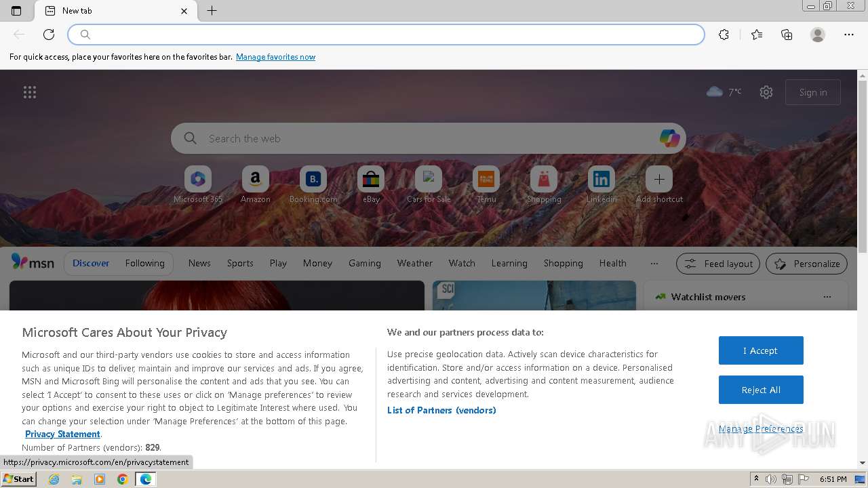
Task: Open the Shopping feed category
Action: [x=564, y=263]
